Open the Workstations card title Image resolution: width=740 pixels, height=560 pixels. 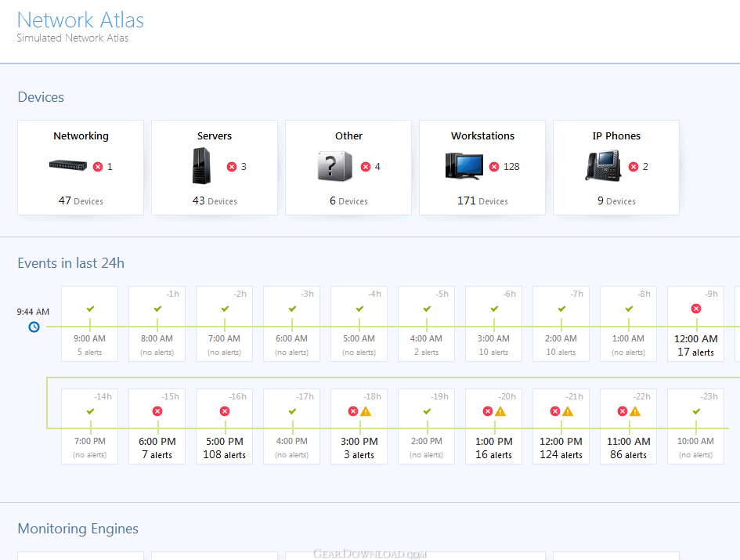[482, 136]
